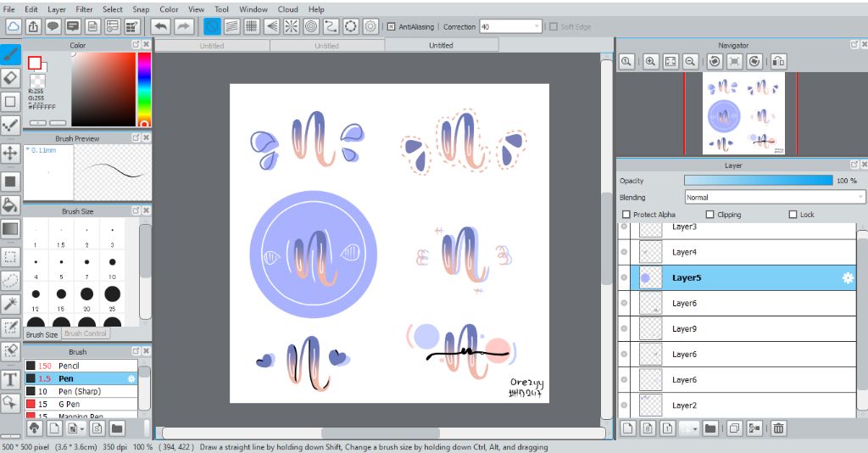Select the Pencil brush
The height and width of the screenshot is (453, 868).
(81, 366)
